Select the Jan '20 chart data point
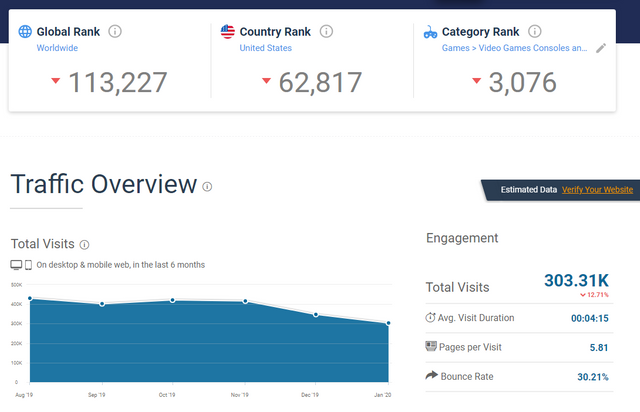This screenshot has width=640, height=412. click(388, 323)
